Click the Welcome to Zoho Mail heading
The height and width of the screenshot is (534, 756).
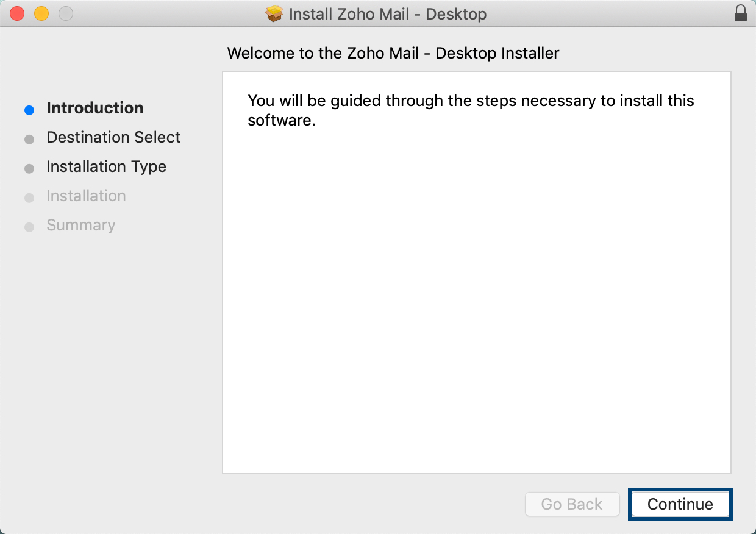pyautogui.click(x=393, y=53)
